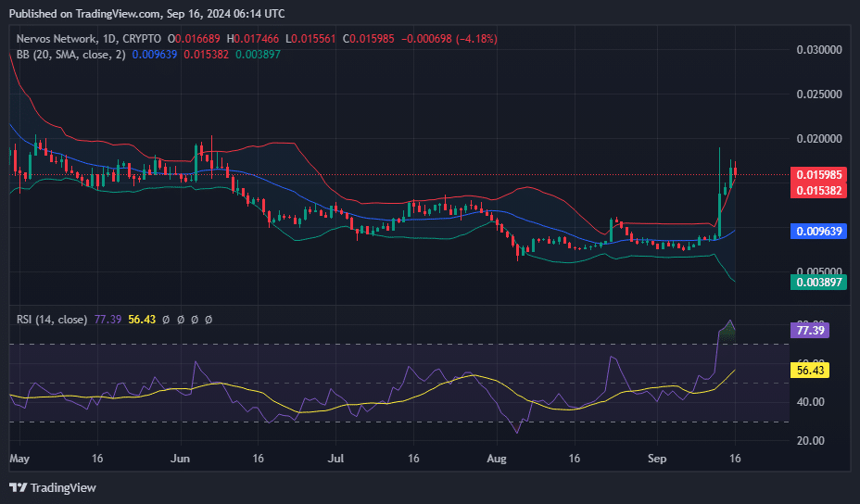Click the 20.00 RSI axis label
Image resolution: width=860 pixels, height=504 pixels.
point(811,441)
